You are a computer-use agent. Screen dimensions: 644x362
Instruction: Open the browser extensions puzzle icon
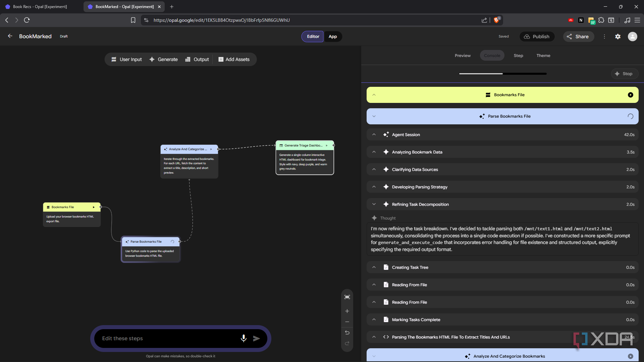pyautogui.click(x=601, y=20)
